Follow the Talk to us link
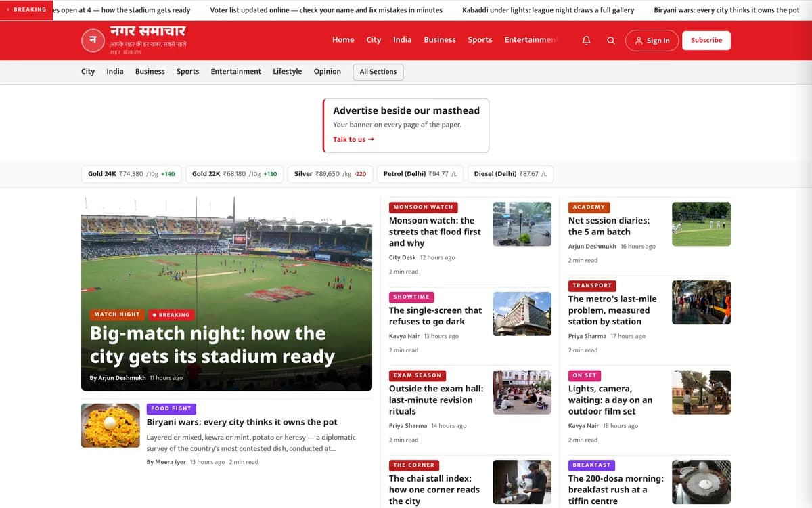 pos(353,140)
